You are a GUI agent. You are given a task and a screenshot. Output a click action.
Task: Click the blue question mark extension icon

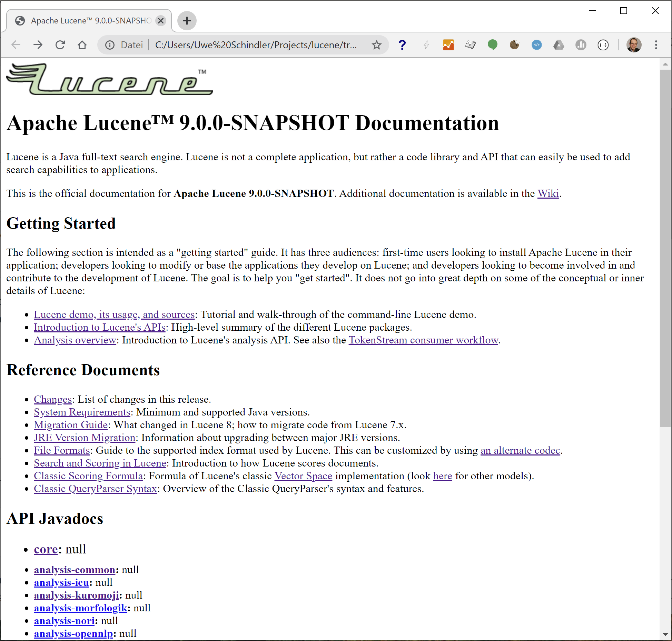(x=402, y=45)
